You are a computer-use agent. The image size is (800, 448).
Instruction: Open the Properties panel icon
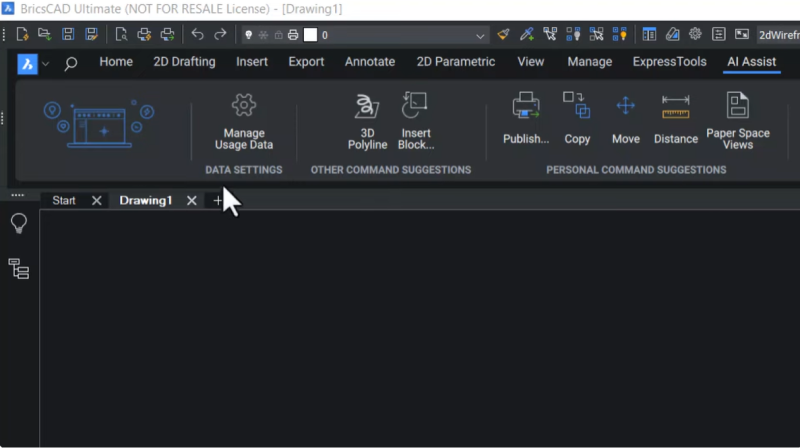(649, 35)
